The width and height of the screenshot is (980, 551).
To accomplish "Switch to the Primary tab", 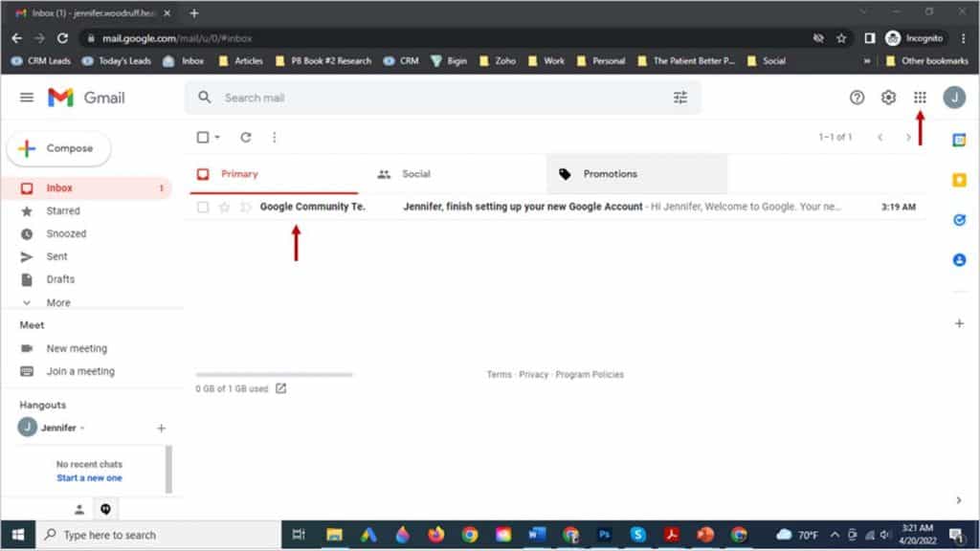I will [x=274, y=174].
